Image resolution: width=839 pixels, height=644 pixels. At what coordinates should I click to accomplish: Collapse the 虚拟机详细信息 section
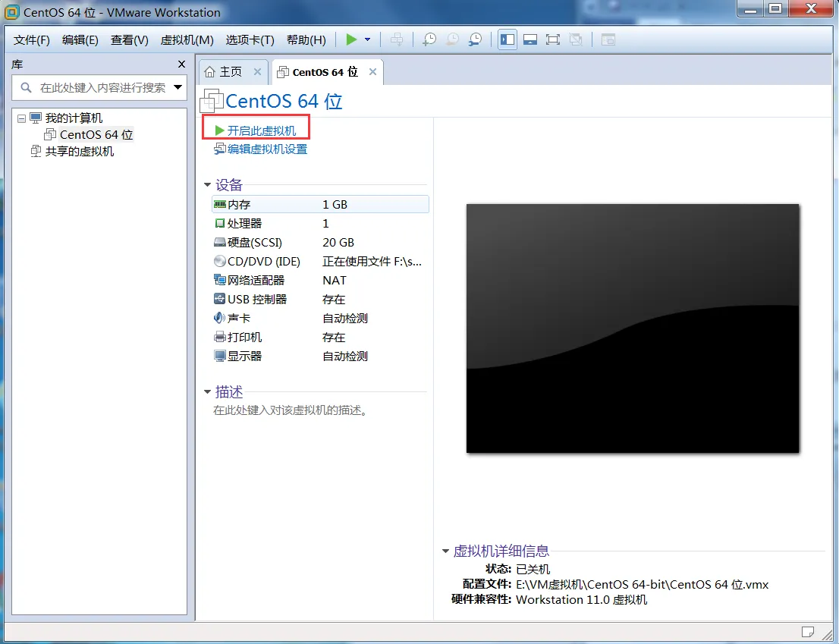coord(445,551)
